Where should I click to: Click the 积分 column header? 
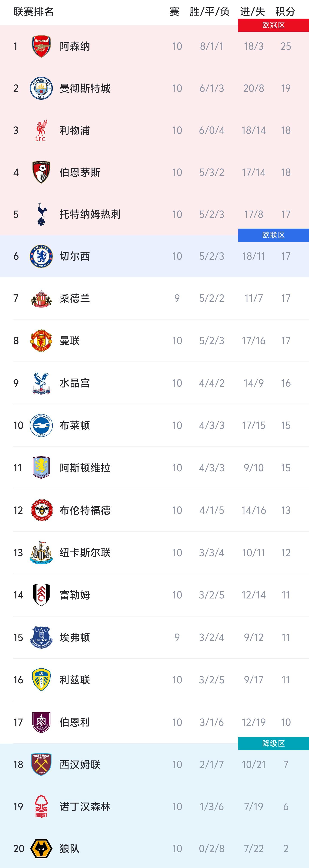(x=285, y=12)
